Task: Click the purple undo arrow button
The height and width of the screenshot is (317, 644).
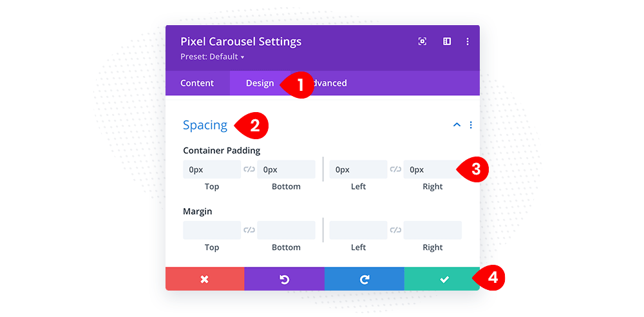Action: point(284,279)
